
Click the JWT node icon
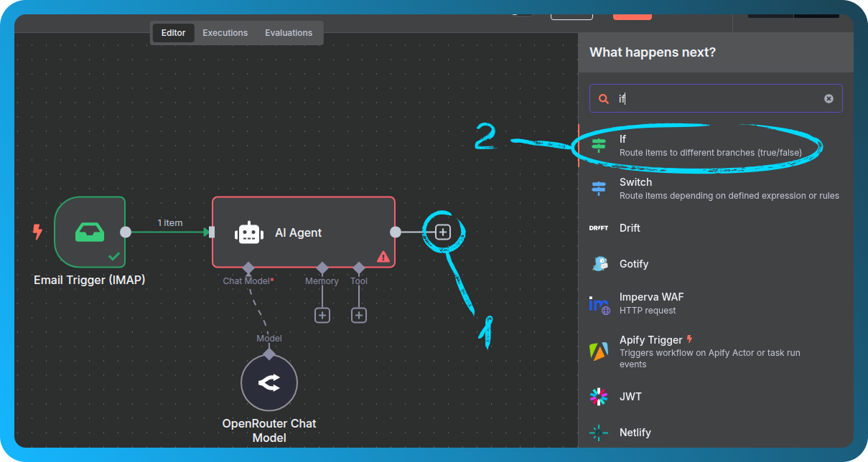599,396
